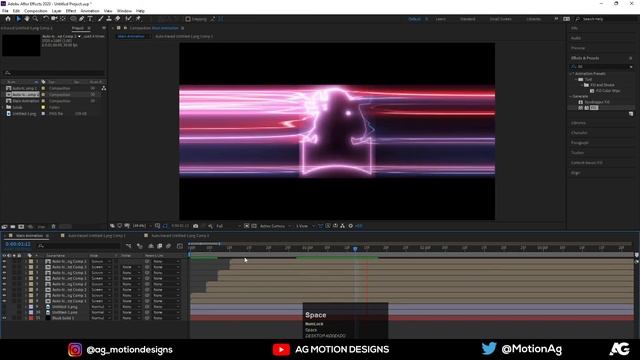Viewport: 640px width, 360px height.
Task: Open blending mode dropdown for layer 1
Action: click(x=101, y=261)
